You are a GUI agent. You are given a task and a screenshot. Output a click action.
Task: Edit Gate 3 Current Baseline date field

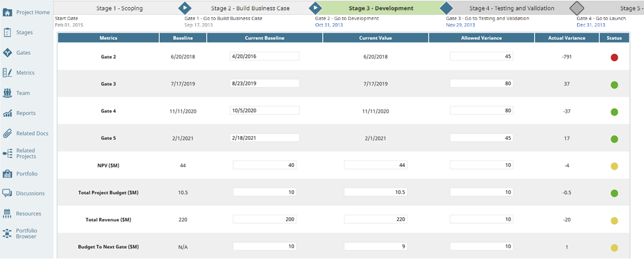(x=265, y=83)
